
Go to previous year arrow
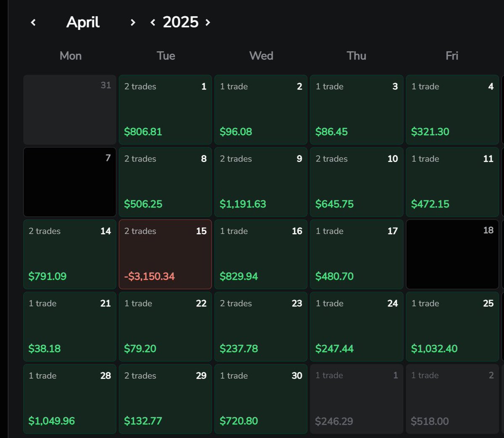tap(153, 23)
